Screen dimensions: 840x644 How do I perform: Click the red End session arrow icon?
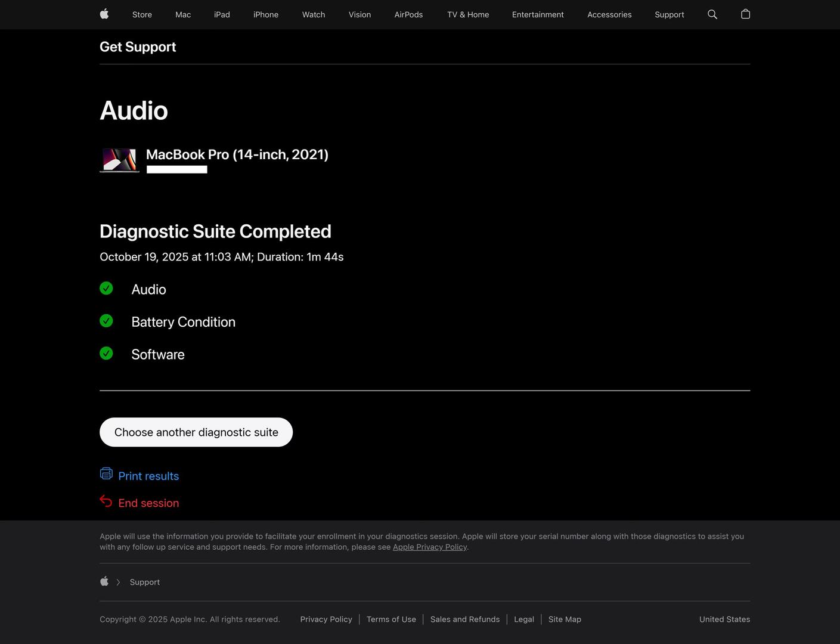(x=106, y=501)
